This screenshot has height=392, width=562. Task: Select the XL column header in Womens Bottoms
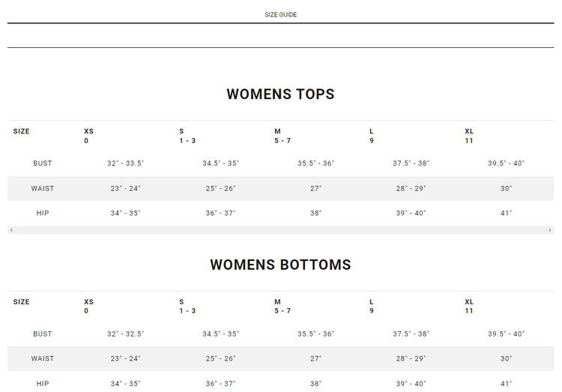[469, 307]
